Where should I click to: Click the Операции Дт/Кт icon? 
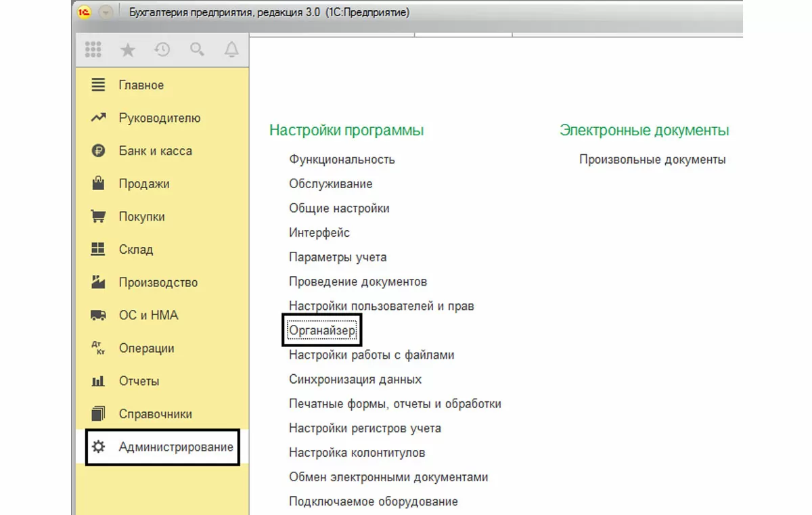tap(98, 348)
